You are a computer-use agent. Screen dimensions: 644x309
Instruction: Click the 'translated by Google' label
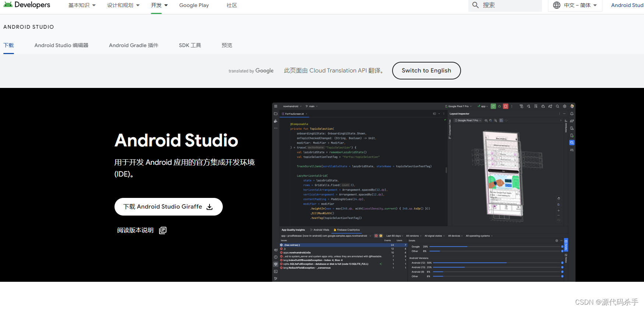pos(251,71)
